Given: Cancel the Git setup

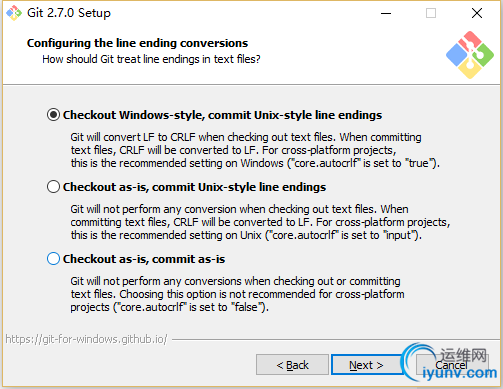Looking at the screenshot, I should tap(452, 365).
